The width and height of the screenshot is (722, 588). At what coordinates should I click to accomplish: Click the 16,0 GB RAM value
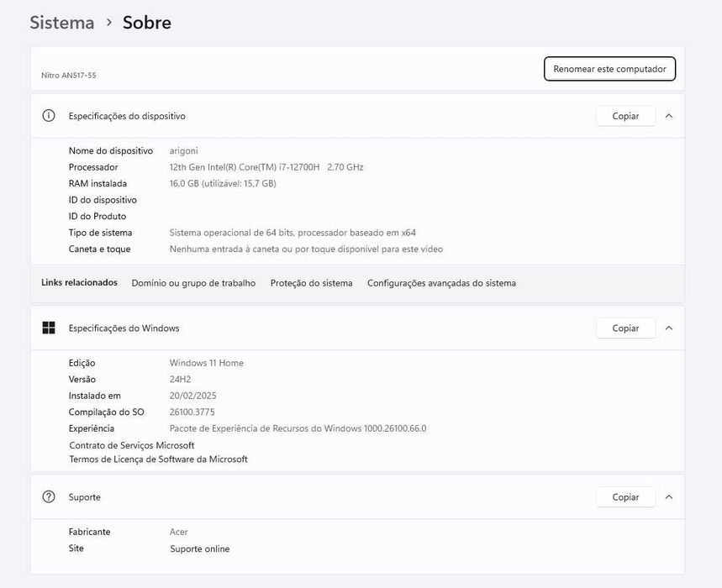(223, 184)
